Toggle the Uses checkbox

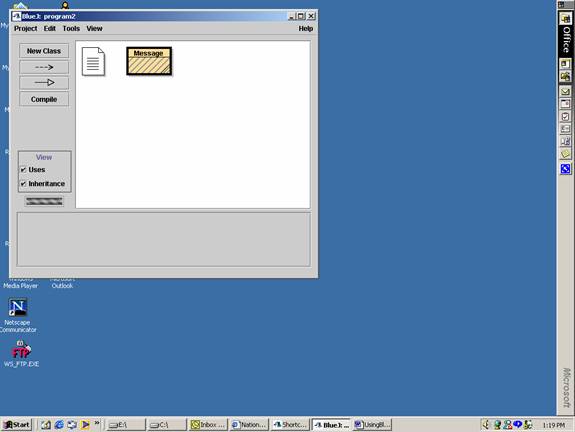pos(23,170)
